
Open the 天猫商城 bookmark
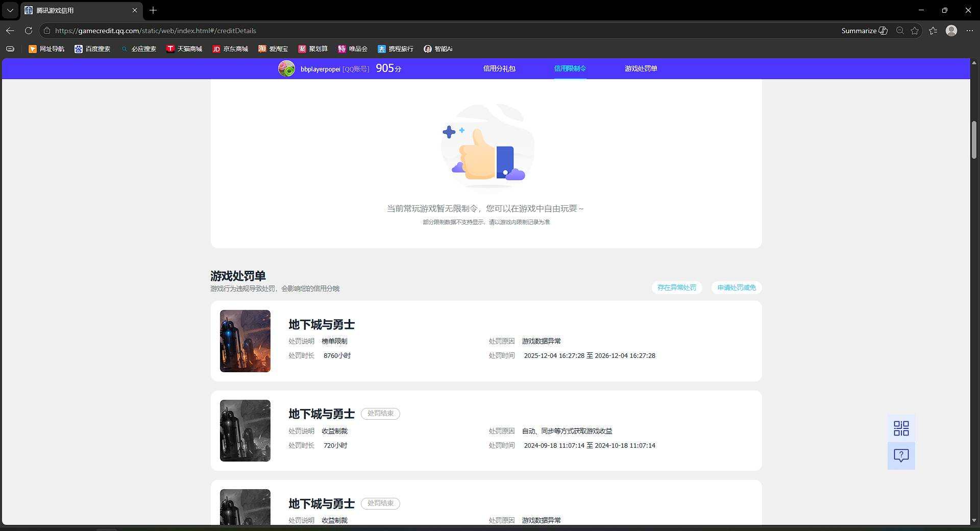(x=184, y=49)
